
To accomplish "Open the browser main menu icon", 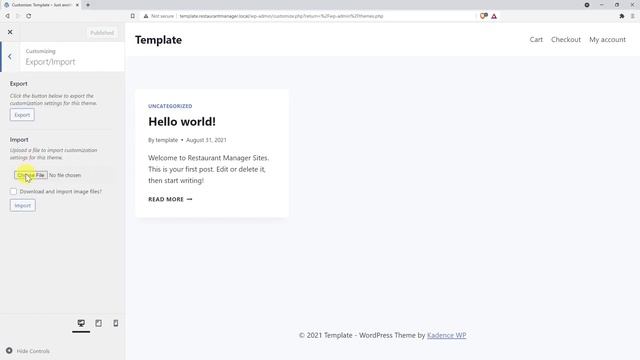I will point(633,16).
